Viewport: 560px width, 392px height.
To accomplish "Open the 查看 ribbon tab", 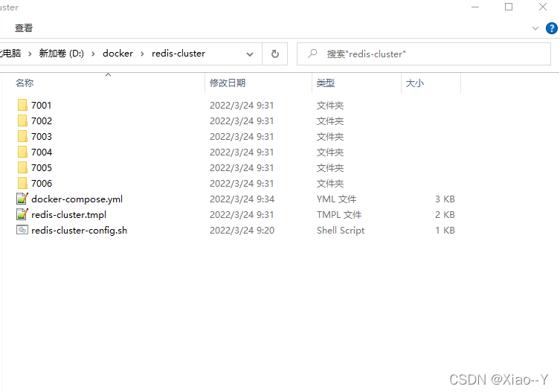I will [24, 28].
